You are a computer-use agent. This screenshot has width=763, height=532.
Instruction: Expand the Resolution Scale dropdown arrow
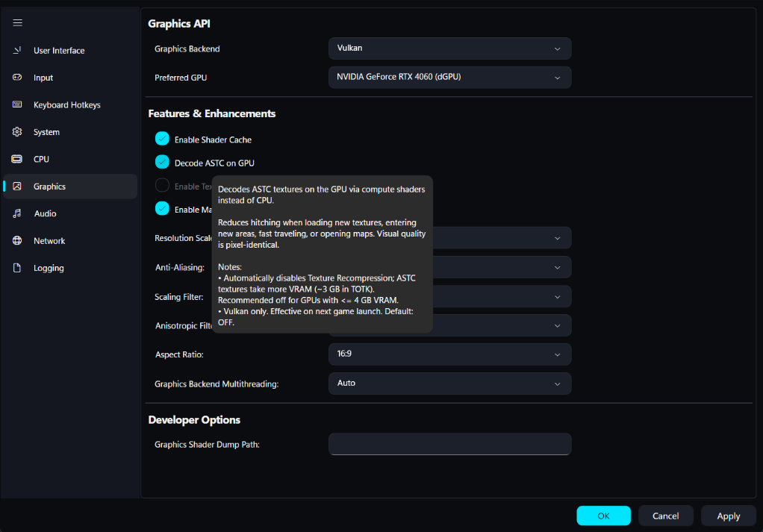point(557,238)
